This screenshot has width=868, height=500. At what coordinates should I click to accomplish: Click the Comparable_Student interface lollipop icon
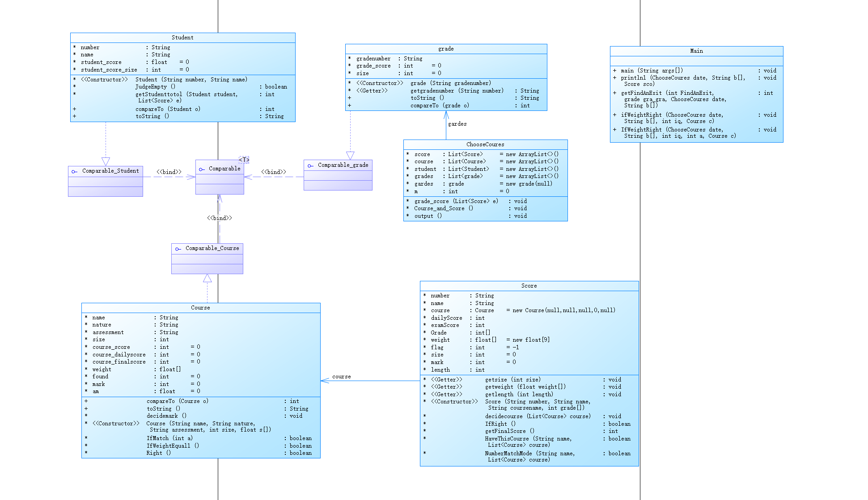[74, 171]
